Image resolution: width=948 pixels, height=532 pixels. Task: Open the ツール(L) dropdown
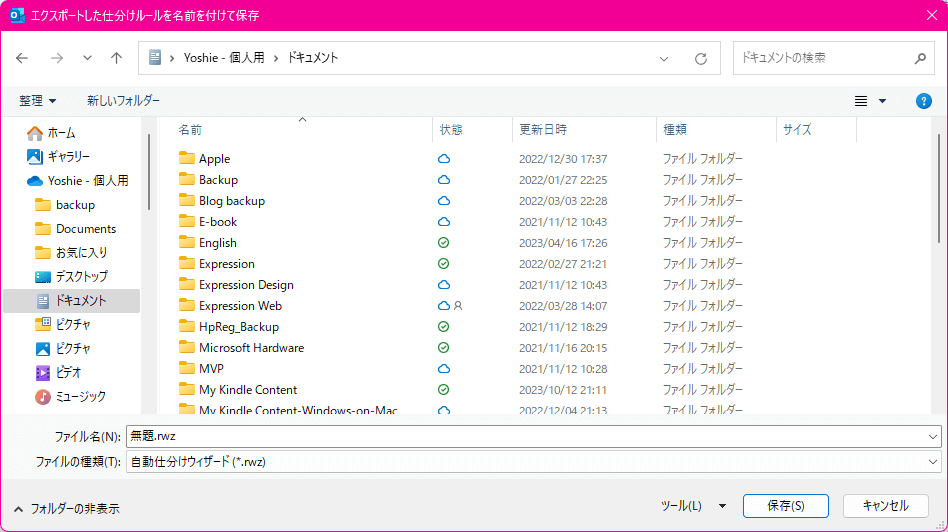[693, 506]
